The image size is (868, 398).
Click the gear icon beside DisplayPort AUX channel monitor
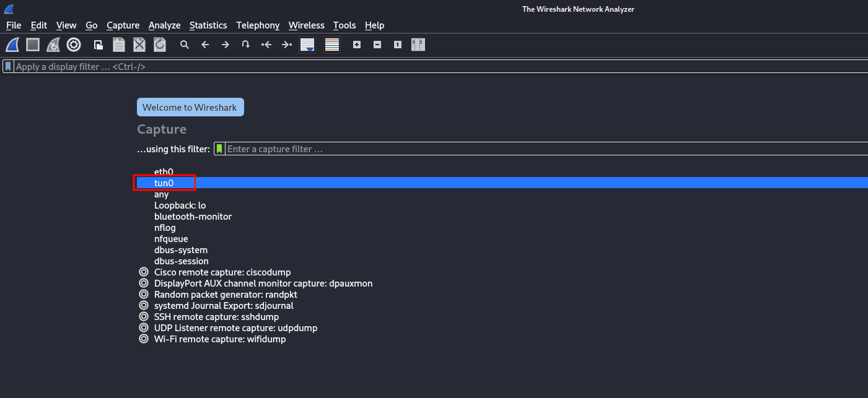coord(144,283)
